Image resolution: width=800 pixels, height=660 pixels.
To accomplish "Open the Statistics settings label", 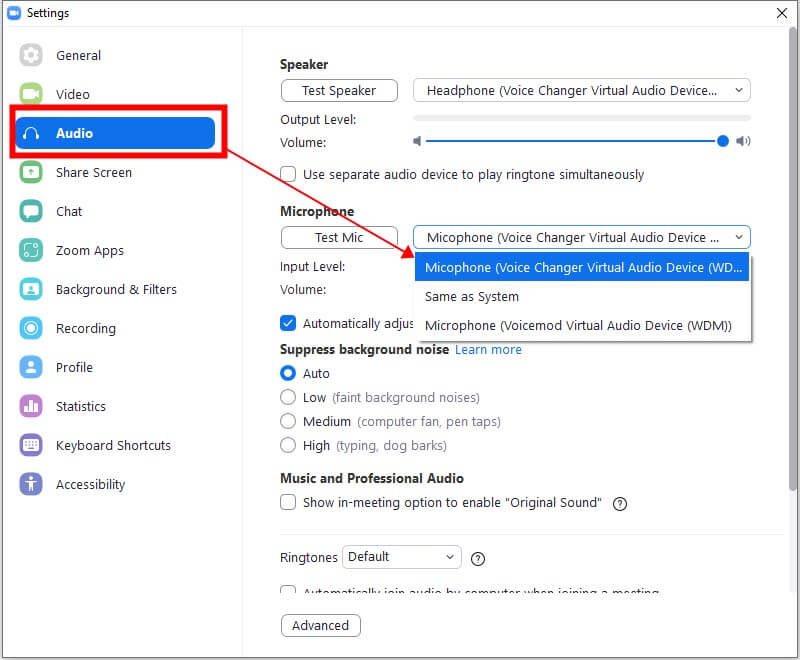I will pos(81,407).
